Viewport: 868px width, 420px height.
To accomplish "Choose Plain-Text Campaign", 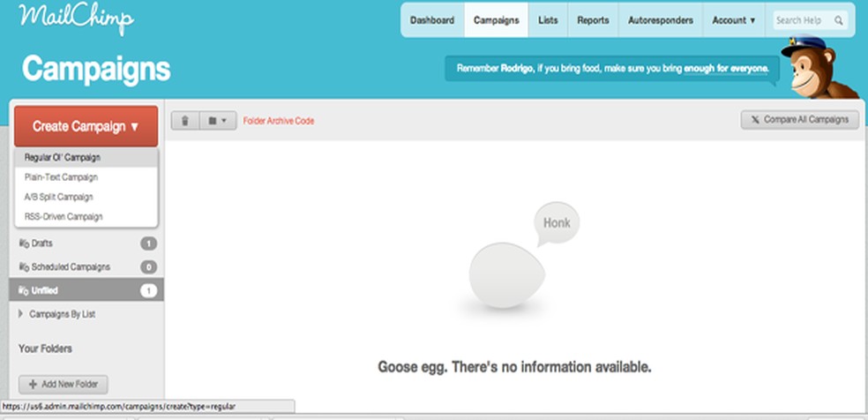I will pos(86,177).
